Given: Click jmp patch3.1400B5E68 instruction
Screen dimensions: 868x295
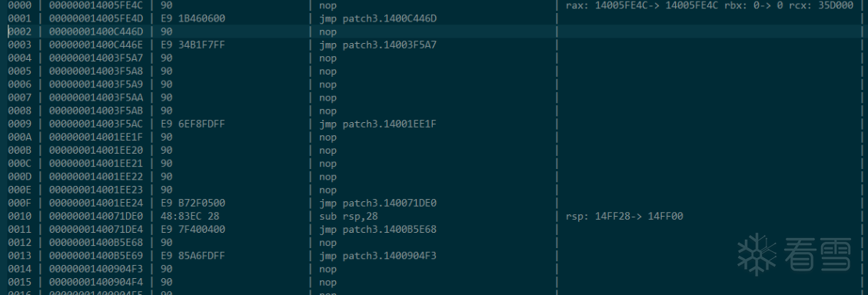Looking at the screenshot, I should (x=377, y=230).
